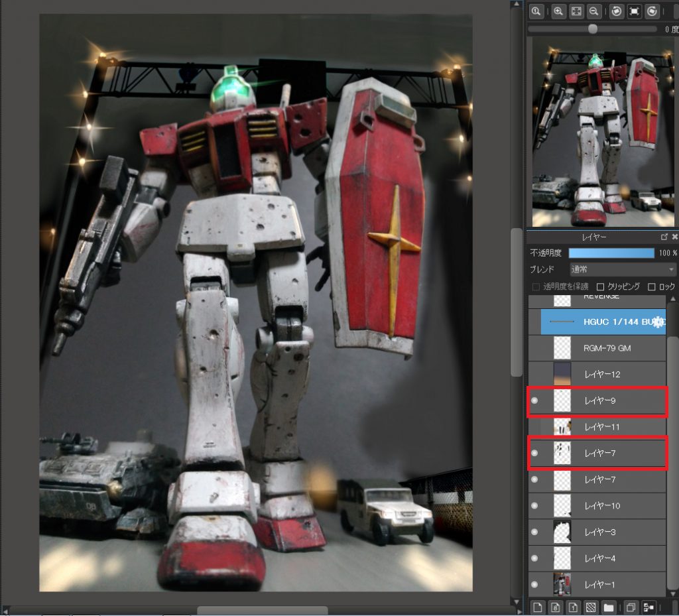Rotate the canvas view counterclockwise

[x=617, y=11]
